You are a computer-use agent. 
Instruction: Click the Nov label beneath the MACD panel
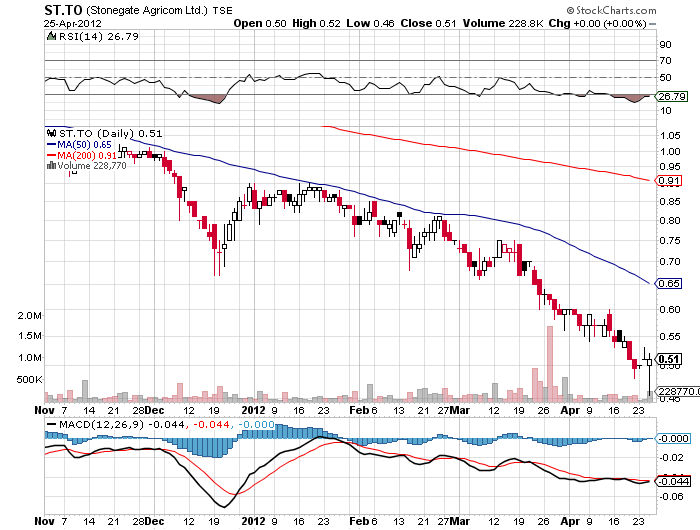[x=44, y=521]
